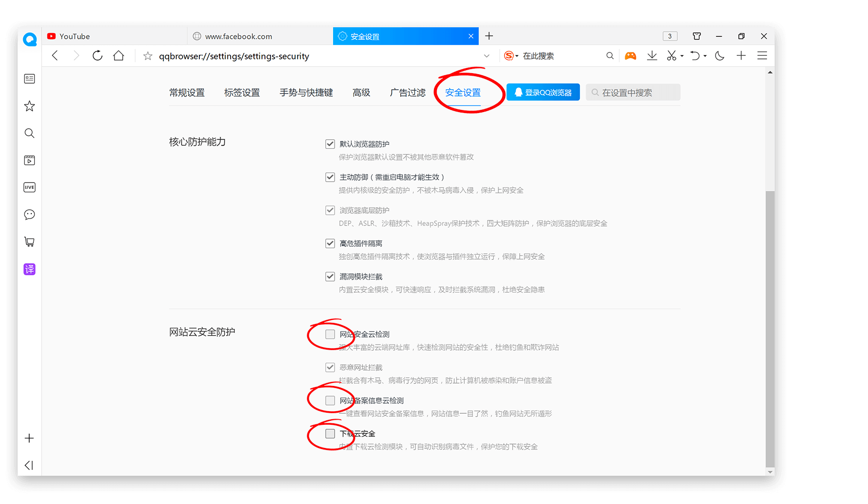Expand the address bar suggestions chevron
The image size is (868, 504).
[486, 55]
